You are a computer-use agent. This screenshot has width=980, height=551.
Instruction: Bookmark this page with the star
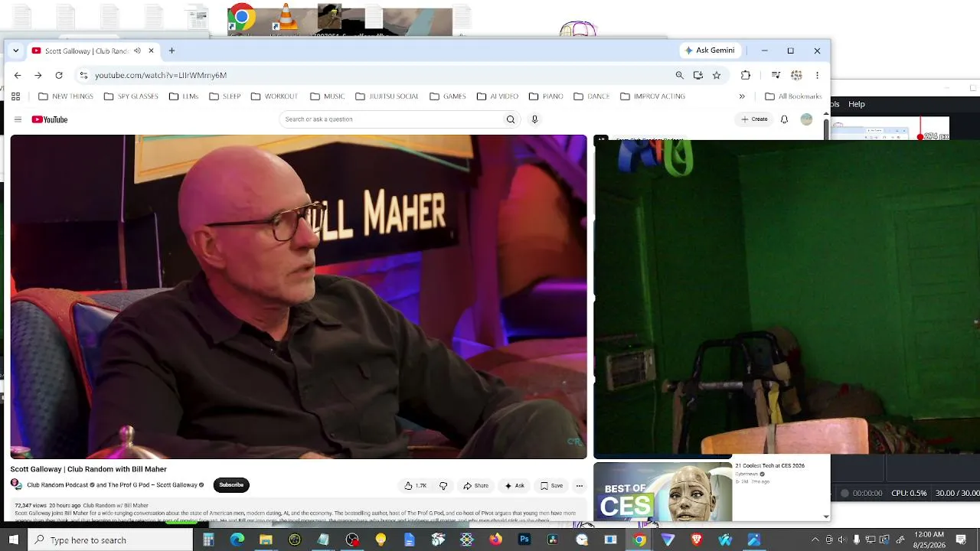click(717, 75)
